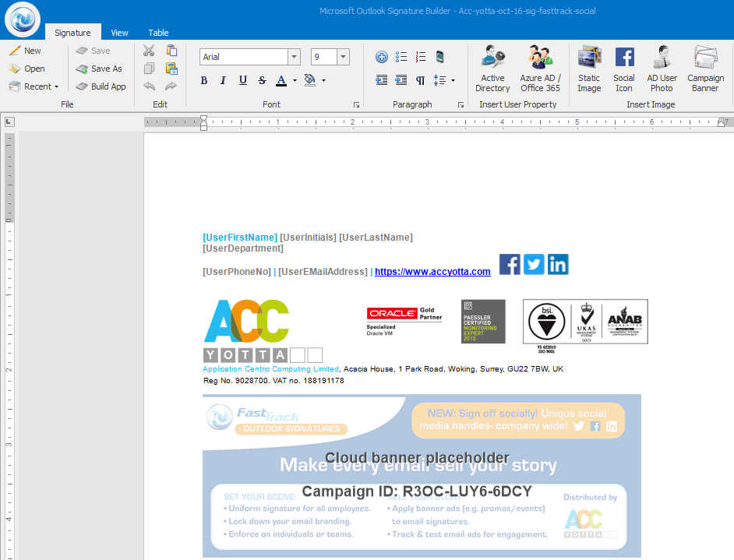Select the bsi UKAS ANAB certification image
This screenshot has width=734, height=560.
[585, 326]
